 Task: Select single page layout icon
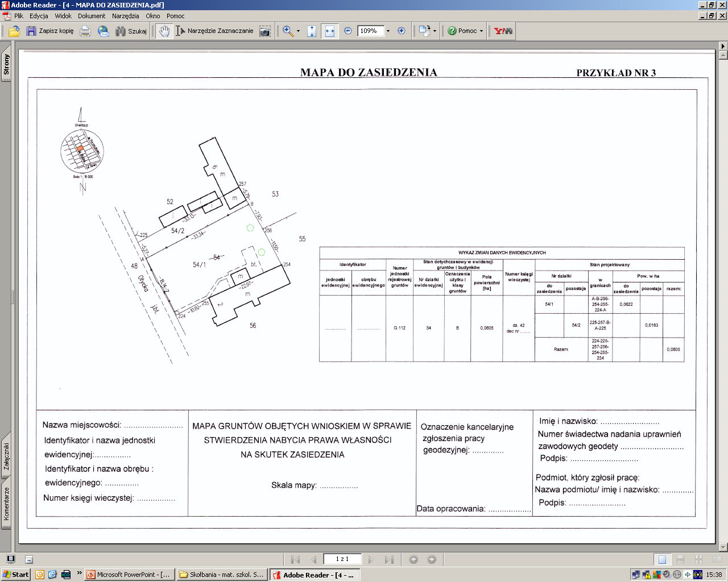pyautogui.click(x=662, y=559)
